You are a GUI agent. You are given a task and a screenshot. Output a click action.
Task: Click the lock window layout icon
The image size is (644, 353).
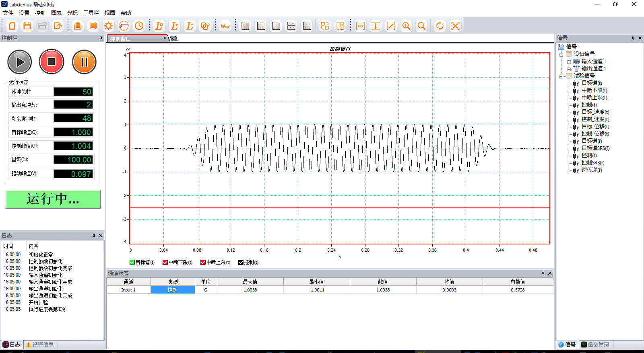(341, 26)
